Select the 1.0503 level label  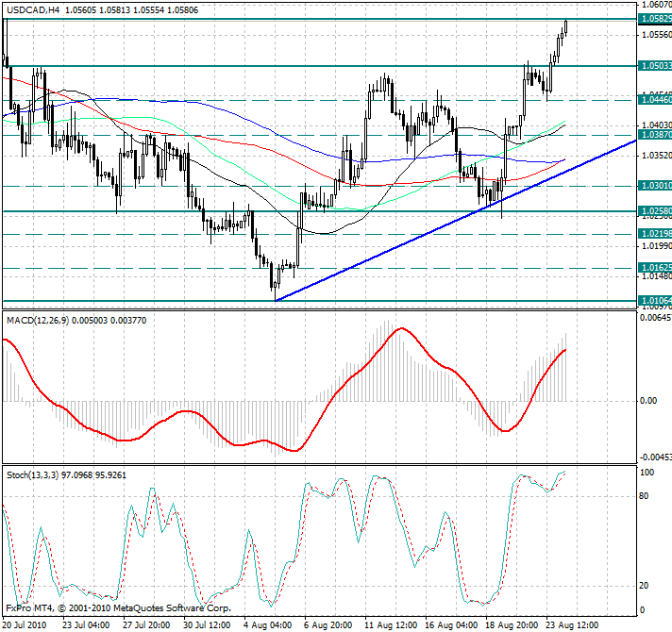coord(655,65)
